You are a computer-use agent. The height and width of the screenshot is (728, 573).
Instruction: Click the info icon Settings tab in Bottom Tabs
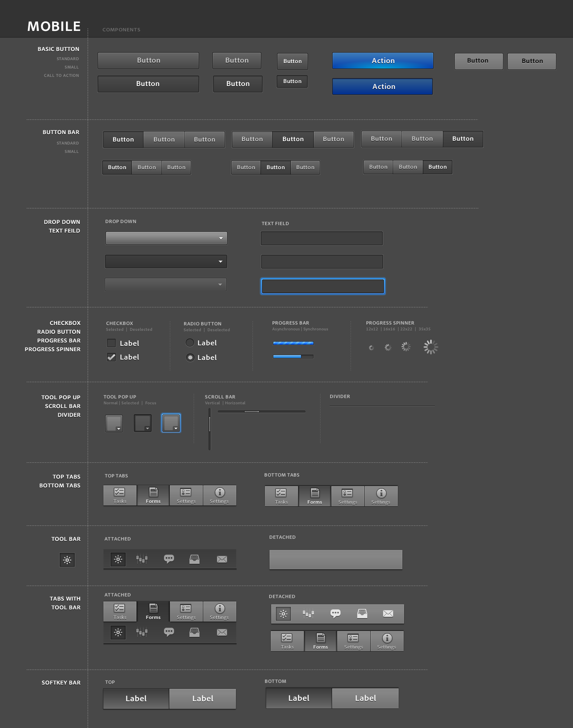381,496
